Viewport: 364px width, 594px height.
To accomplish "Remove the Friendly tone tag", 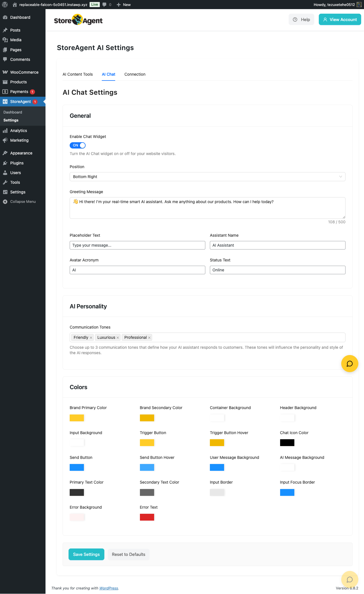I will pos(91,338).
